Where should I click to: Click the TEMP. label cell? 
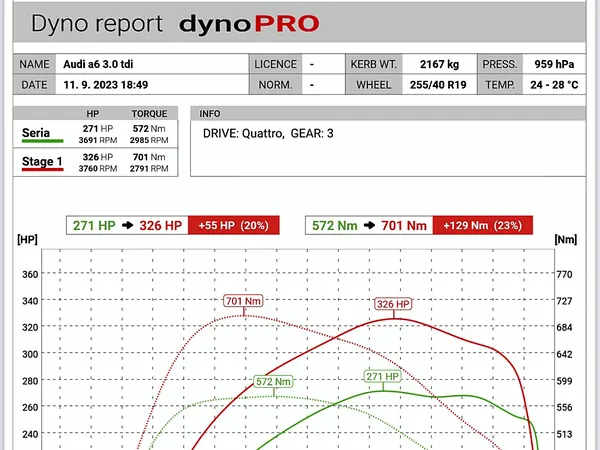coord(500,85)
